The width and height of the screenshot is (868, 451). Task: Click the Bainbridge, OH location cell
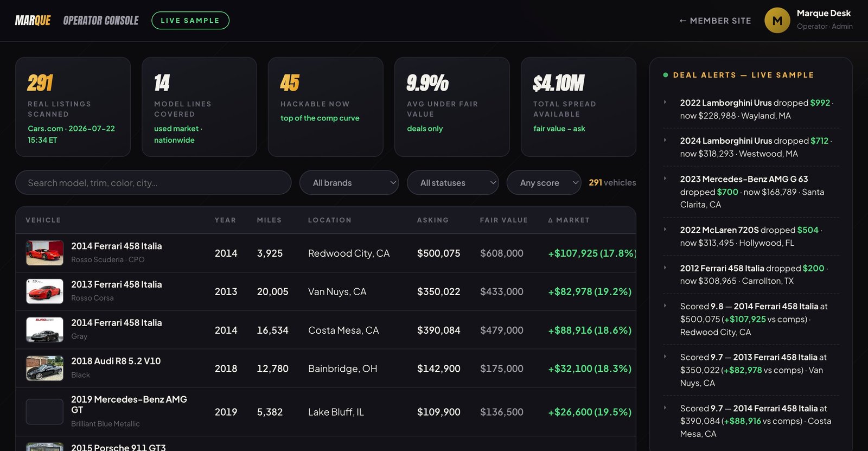[343, 369]
